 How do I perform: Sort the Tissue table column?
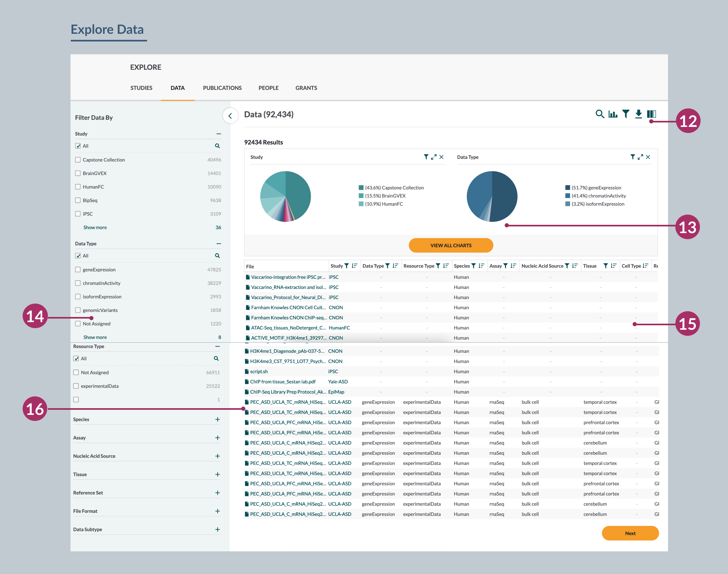[x=614, y=266]
